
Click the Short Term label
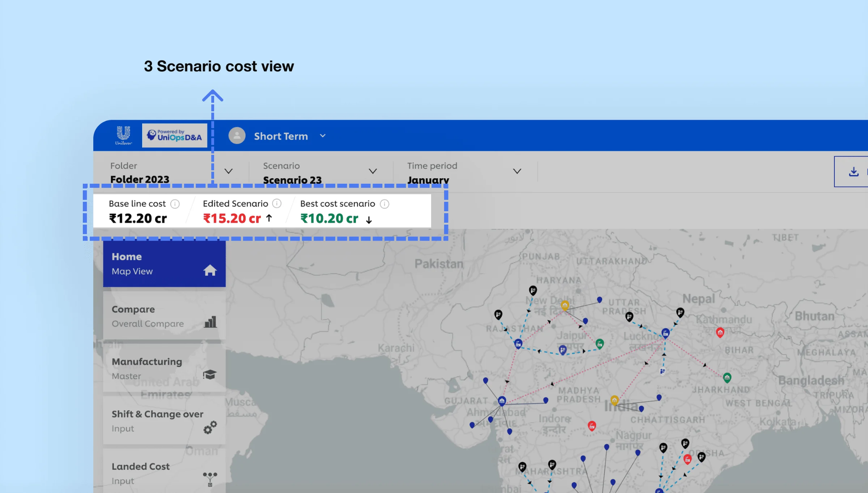[x=281, y=136]
